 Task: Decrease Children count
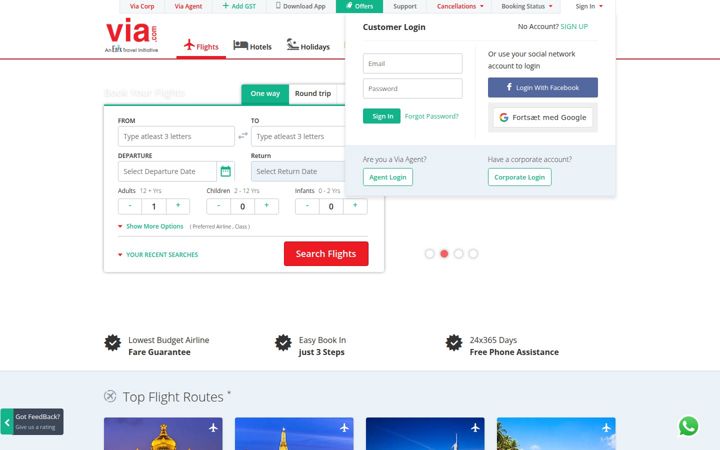tap(219, 206)
